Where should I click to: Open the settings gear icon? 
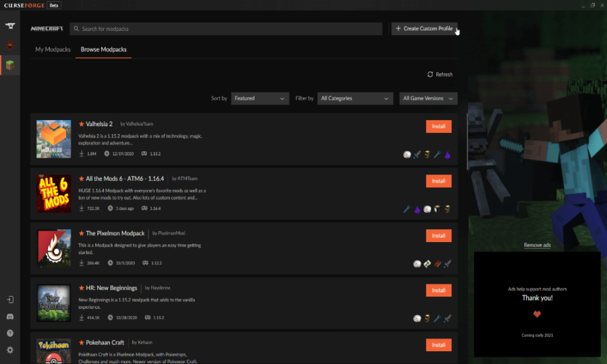click(x=10, y=350)
